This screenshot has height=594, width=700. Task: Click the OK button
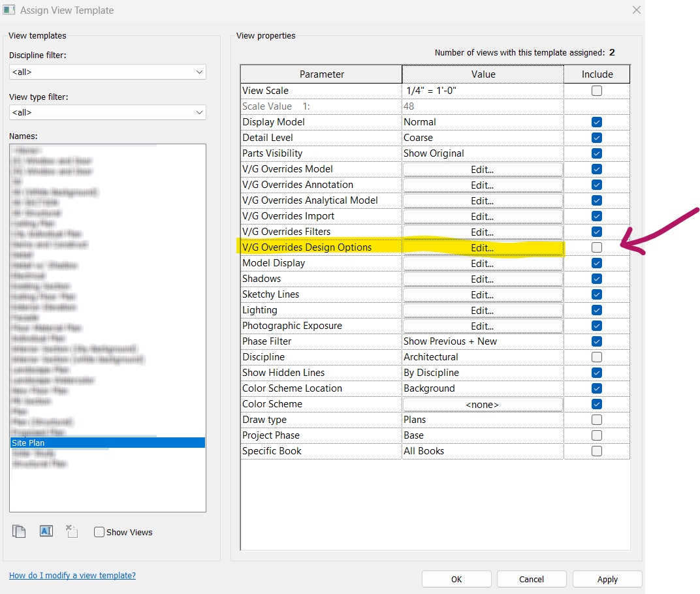click(x=456, y=579)
